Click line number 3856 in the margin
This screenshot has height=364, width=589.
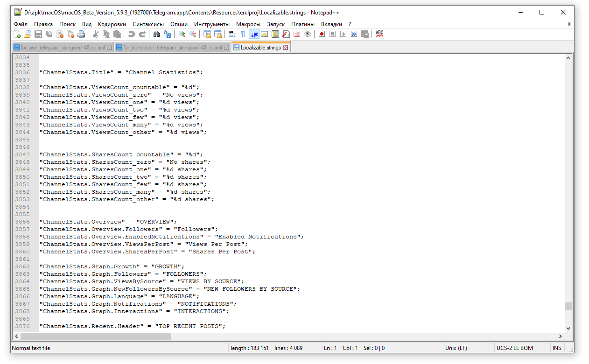point(22,222)
